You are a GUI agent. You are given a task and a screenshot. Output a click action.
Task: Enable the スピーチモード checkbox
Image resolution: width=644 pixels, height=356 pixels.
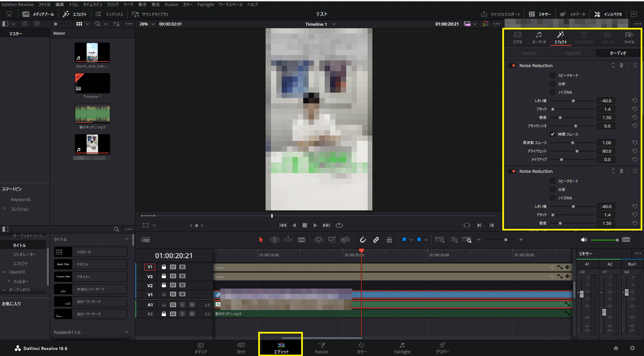click(x=552, y=75)
